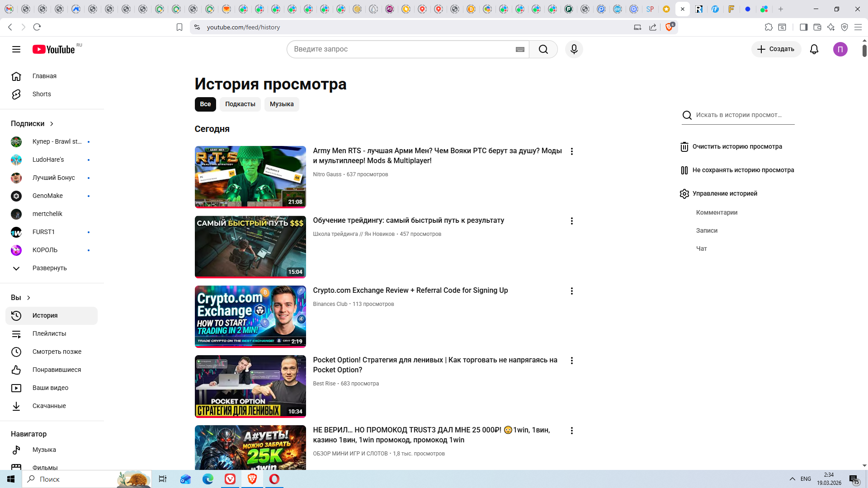Click the trash icon to clear watch history
The image size is (868, 488).
click(x=684, y=147)
